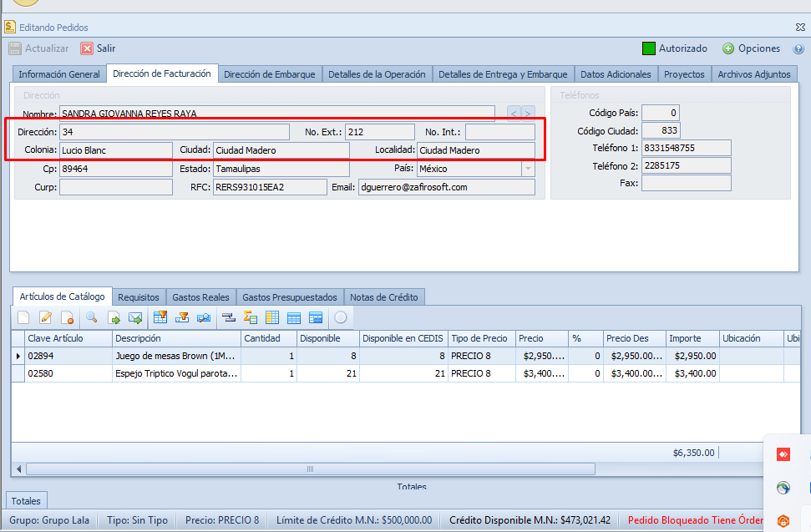Open the Gastos Reales tab
811x532 pixels.
(x=200, y=297)
